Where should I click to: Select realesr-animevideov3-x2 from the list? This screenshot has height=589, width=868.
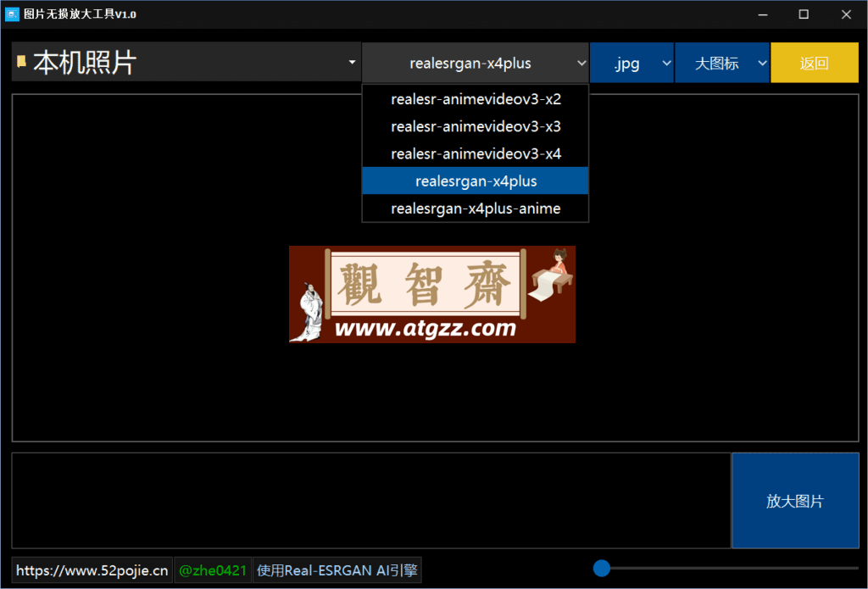[476, 99]
